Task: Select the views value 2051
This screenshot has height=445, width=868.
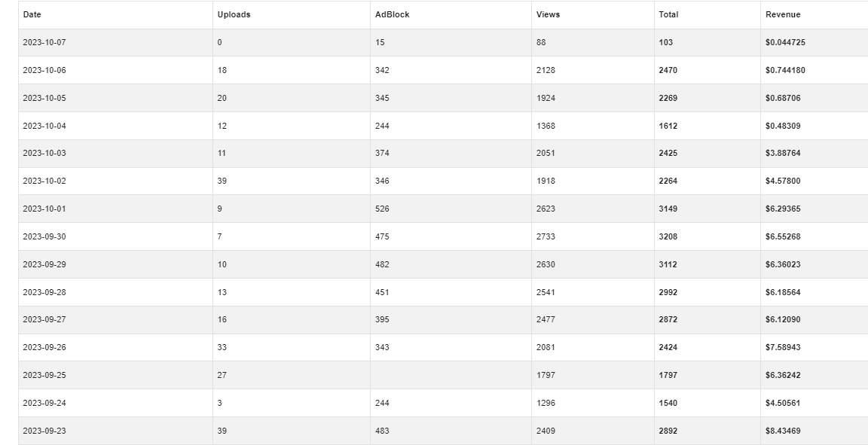Action: tap(546, 154)
